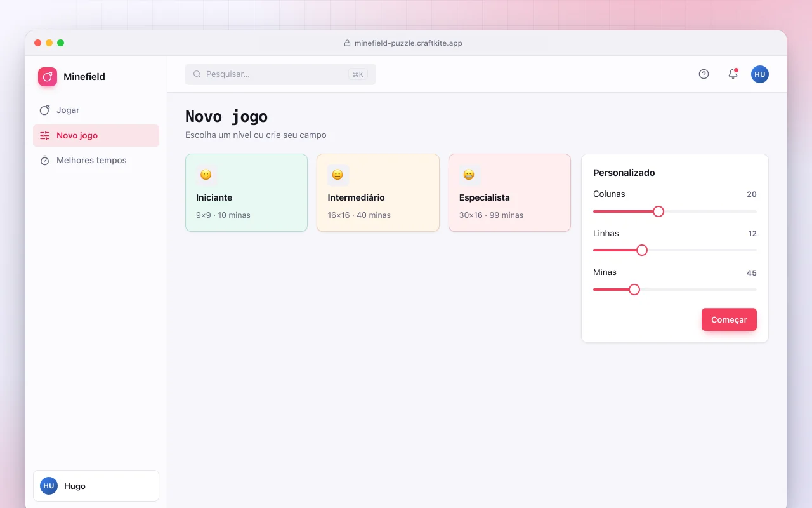Viewport: 812px width, 508px height.
Task: Click the Intermediário neutral face icon
Action: pos(337,175)
